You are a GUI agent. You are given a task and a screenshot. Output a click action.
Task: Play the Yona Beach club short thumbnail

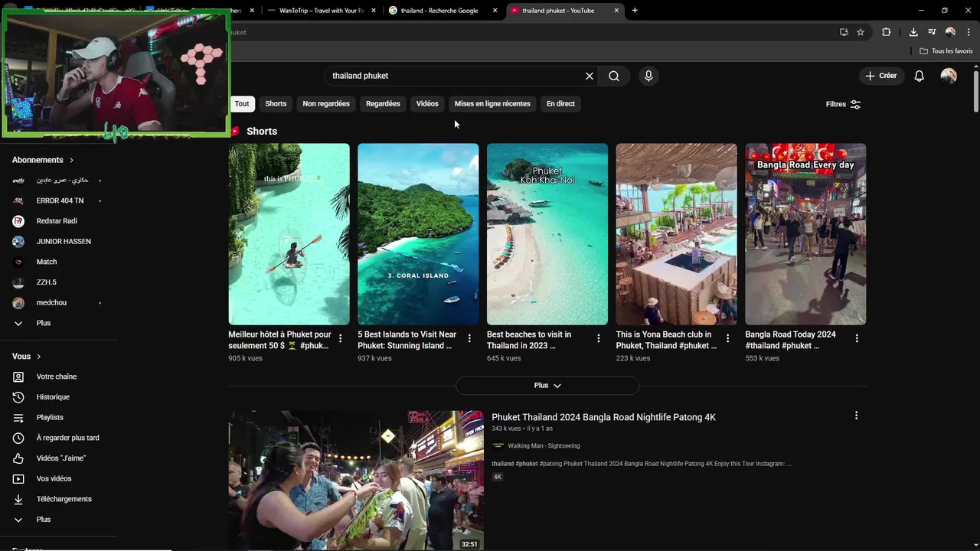tap(676, 234)
